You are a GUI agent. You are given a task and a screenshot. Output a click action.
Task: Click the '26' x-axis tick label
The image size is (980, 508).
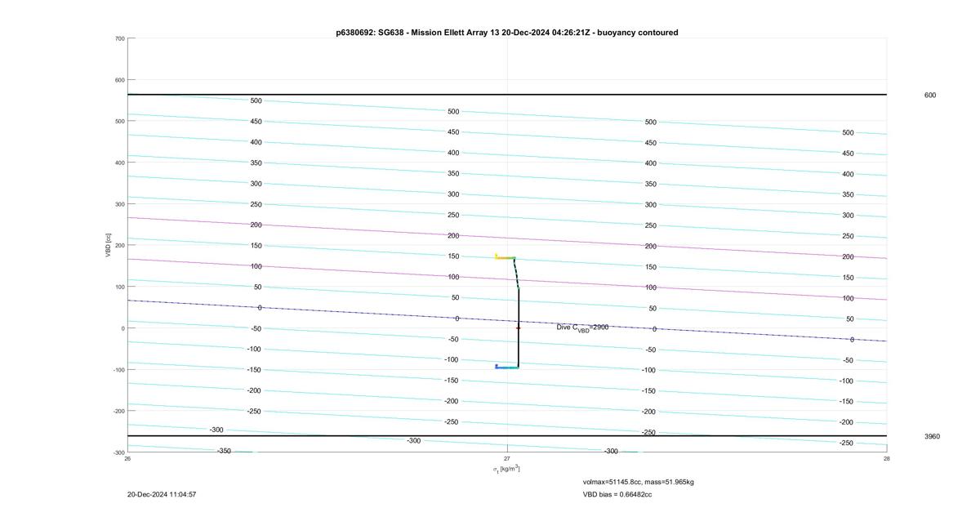[127, 458]
